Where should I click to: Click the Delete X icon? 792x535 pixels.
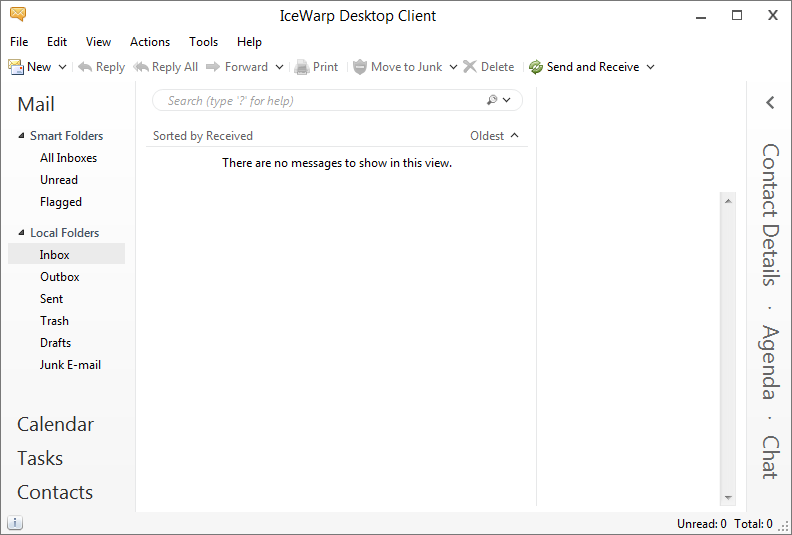tap(470, 67)
